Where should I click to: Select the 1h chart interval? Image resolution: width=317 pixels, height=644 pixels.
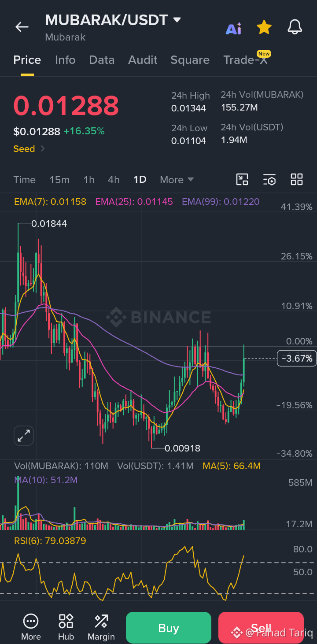tap(89, 180)
